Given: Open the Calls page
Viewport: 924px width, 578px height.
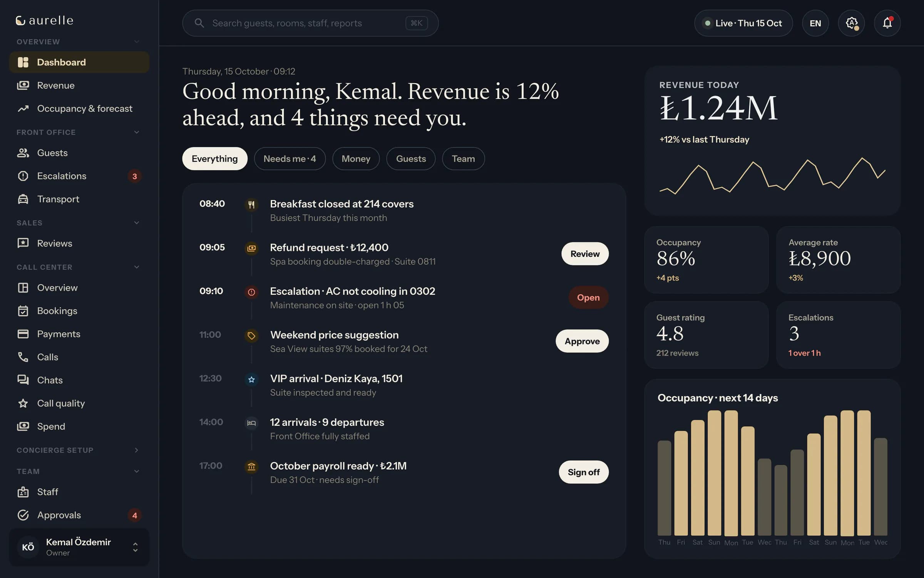Looking at the screenshot, I should (79, 357).
